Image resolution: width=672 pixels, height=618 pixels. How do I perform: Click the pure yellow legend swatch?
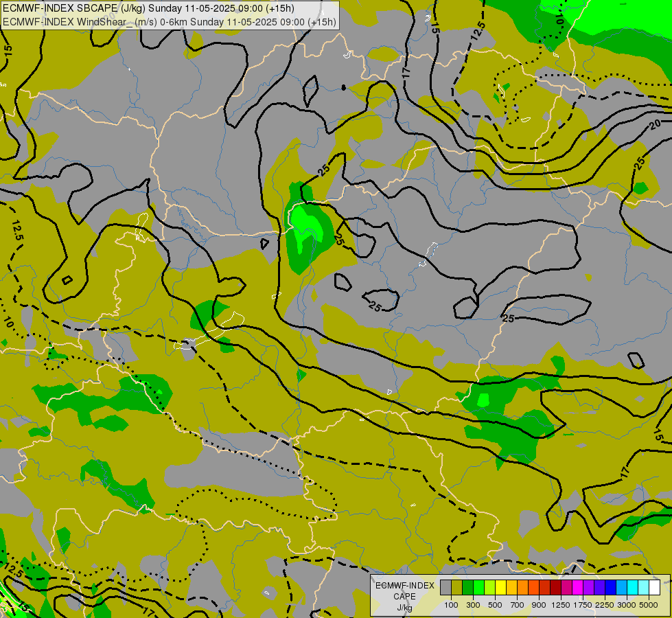(500, 588)
